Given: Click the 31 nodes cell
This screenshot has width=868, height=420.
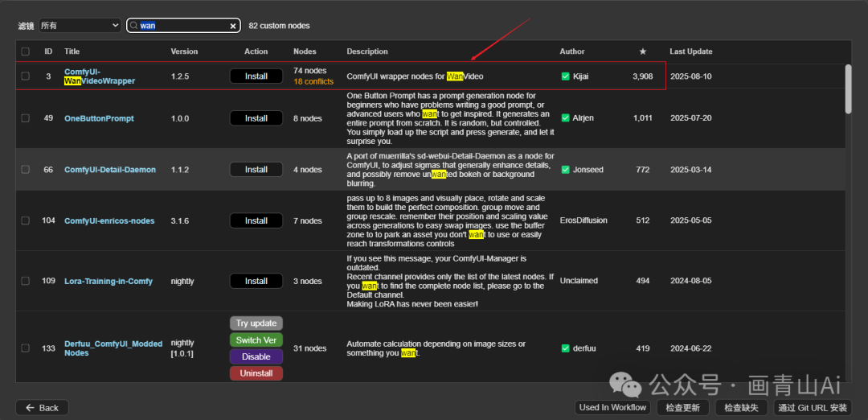Looking at the screenshot, I should click(310, 348).
